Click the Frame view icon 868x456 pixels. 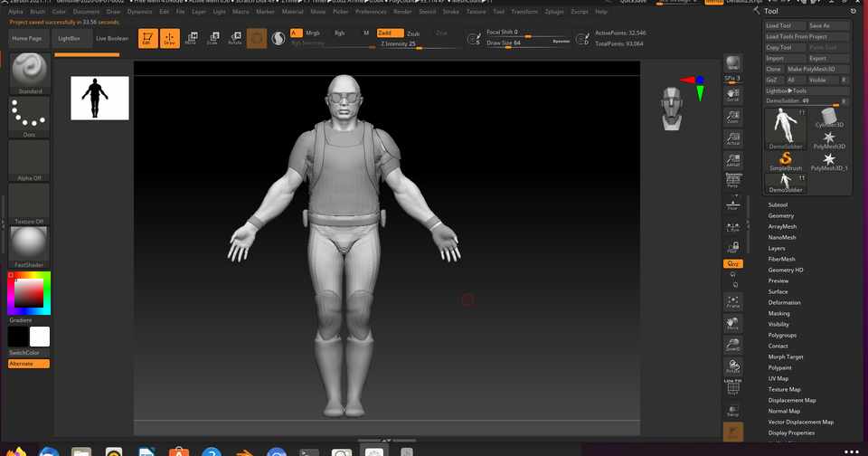click(733, 302)
